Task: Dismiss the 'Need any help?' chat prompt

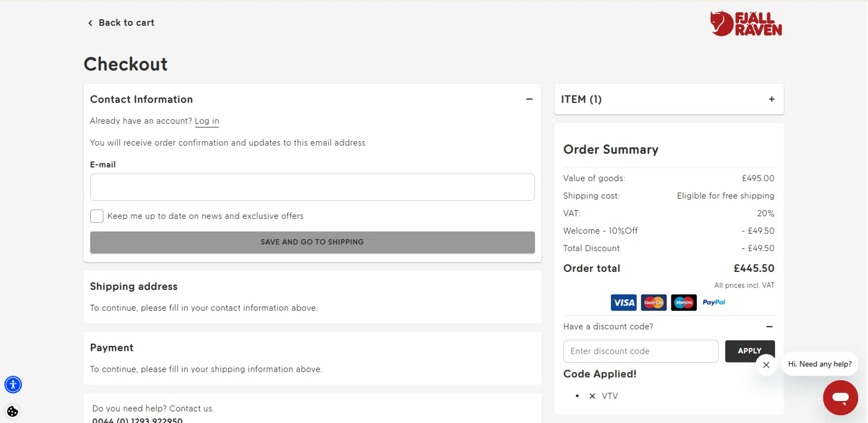Action: [x=766, y=365]
